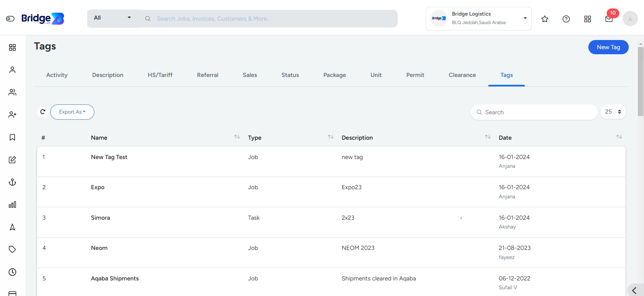This screenshot has width=644, height=296.
Task: Open the help question mark icon
Action: [566, 19]
